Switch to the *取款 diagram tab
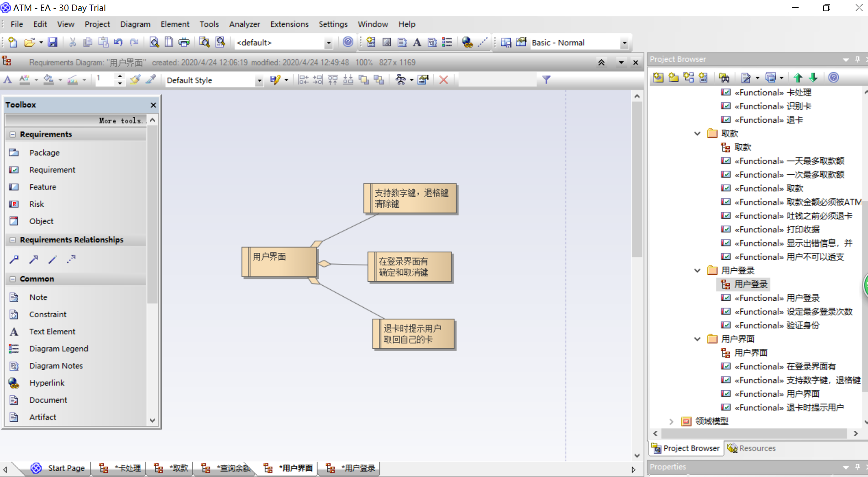 point(171,468)
